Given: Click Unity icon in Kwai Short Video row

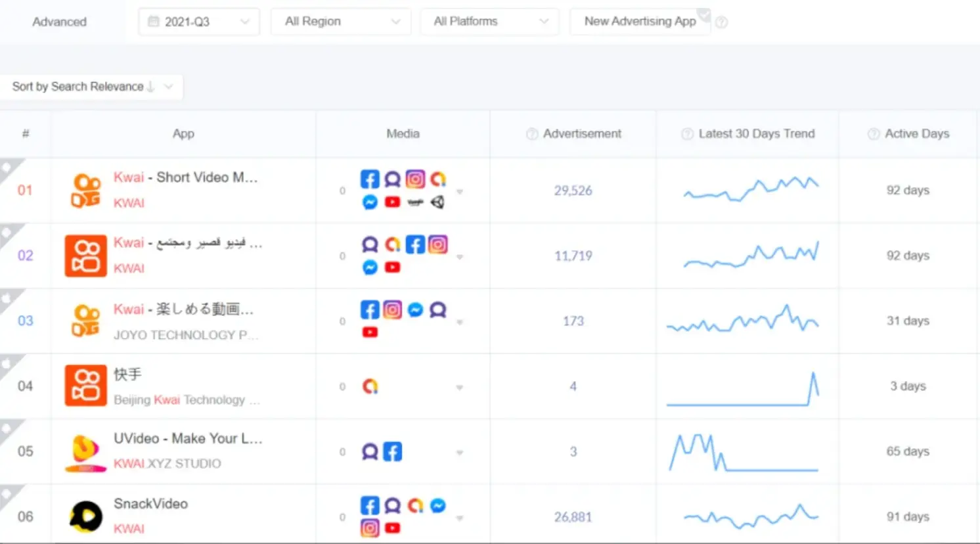Looking at the screenshot, I should pos(437,202).
